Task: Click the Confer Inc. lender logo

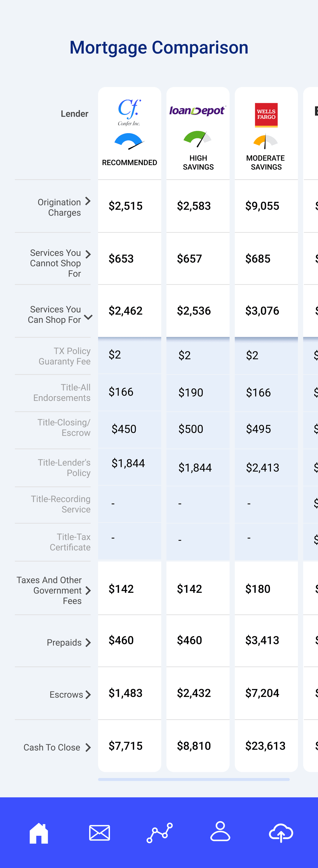Action: click(x=129, y=112)
